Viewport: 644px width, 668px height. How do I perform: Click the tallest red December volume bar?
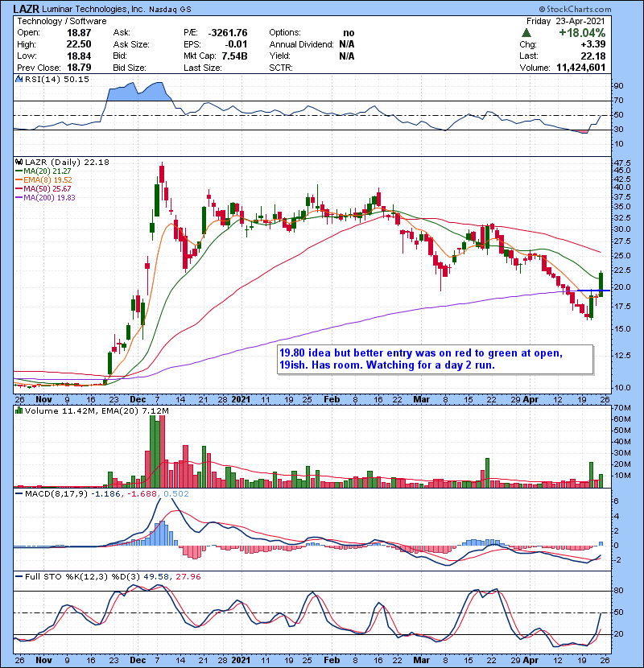tap(162, 452)
